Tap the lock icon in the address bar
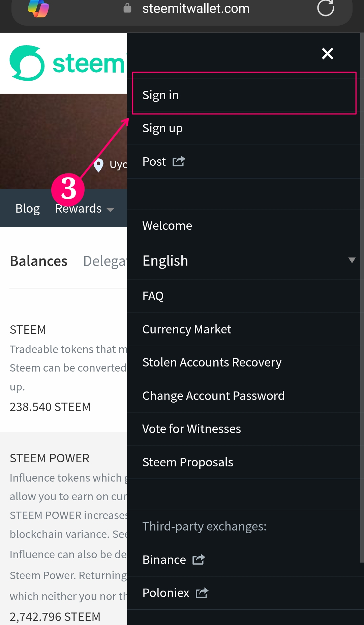Screen dimensions: 364x625 127,8
